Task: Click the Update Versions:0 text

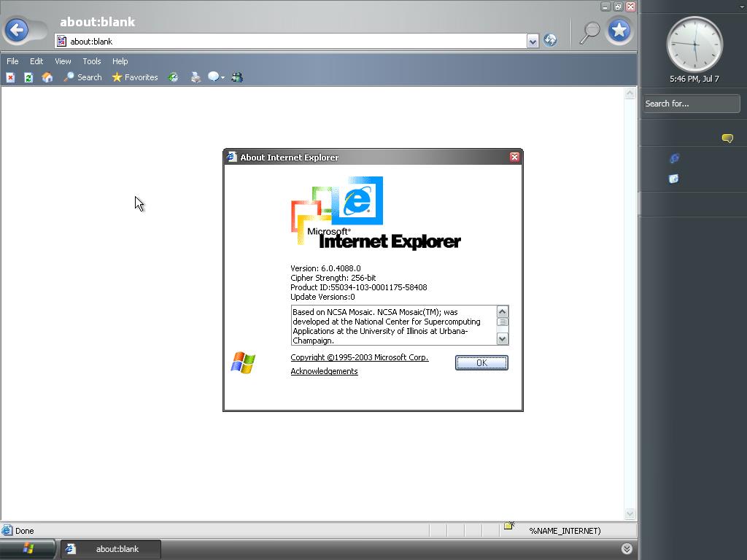Action: 322,297
